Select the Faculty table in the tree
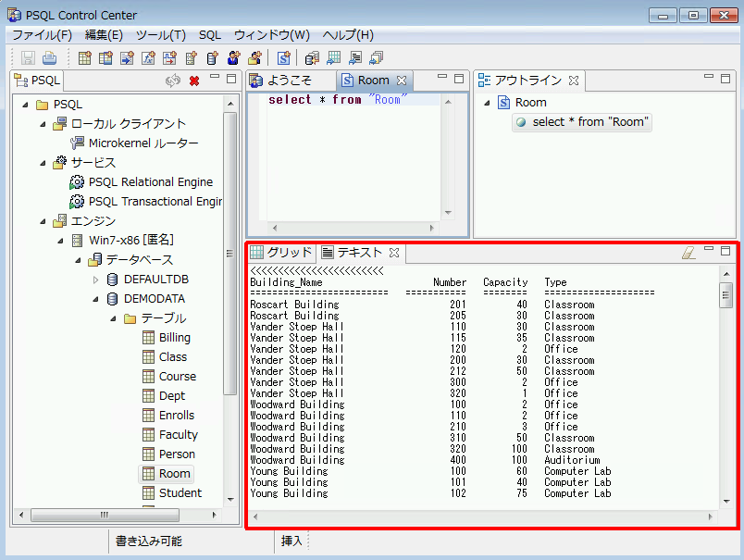Screen dimensions: 744x560 point(178,434)
